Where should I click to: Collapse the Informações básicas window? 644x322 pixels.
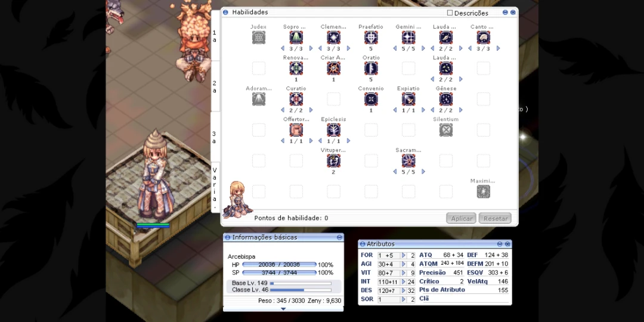point(339,237)
